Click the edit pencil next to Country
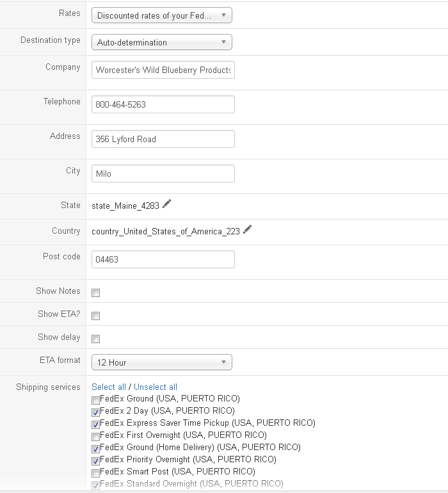This screenshot has height=493, width=448. click(247, 230)
